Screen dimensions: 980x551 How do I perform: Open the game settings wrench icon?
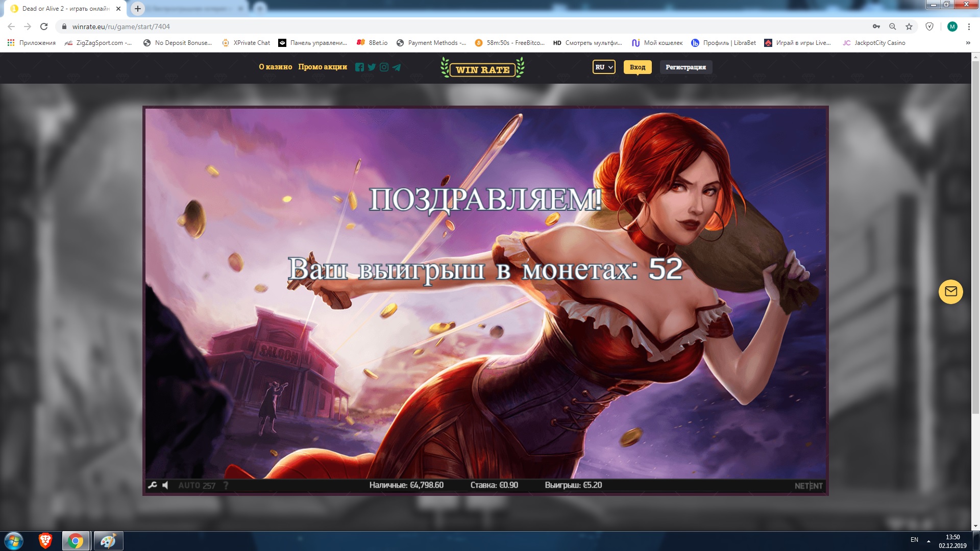pyautogui.click(x=152, y=485)
